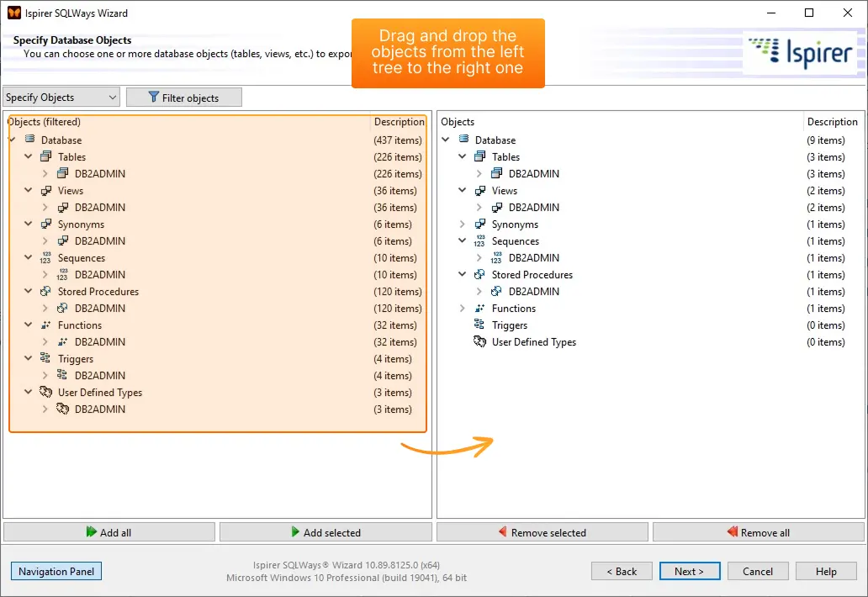Click the '(9 items)' description text
This screenshot has width=868, height=597.
tap(826, 140)
